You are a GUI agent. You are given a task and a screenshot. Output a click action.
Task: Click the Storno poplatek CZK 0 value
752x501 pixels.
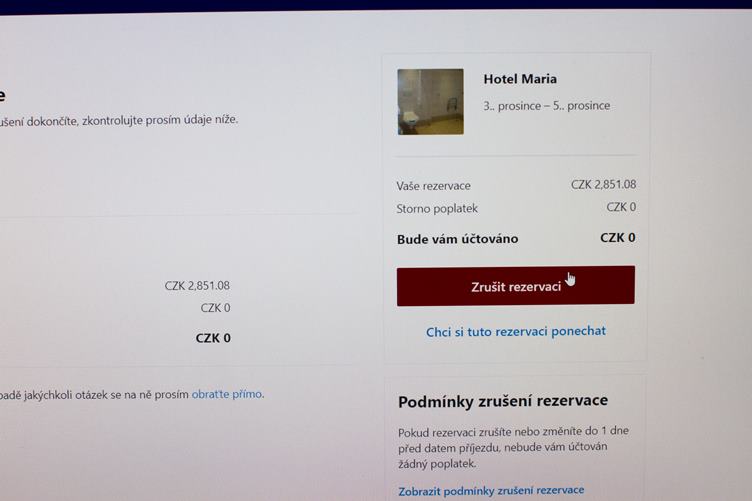pyautogui.click(x=621, y=207)
